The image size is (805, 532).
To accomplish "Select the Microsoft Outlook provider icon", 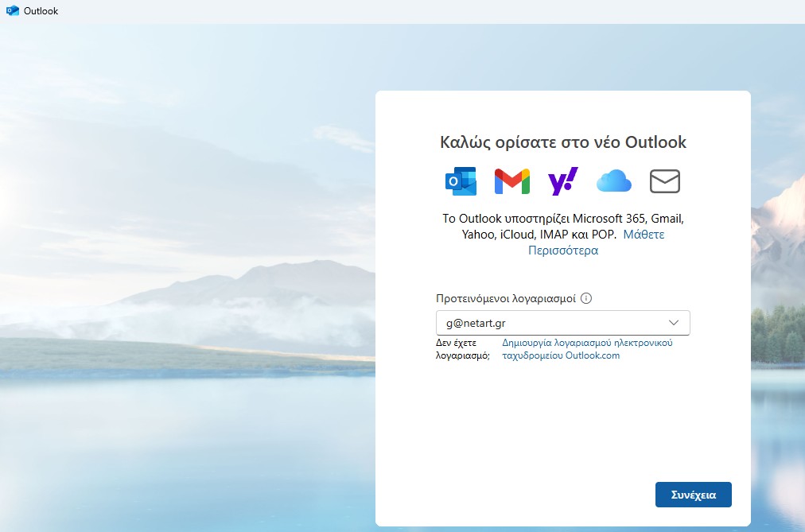I will 461,181.
